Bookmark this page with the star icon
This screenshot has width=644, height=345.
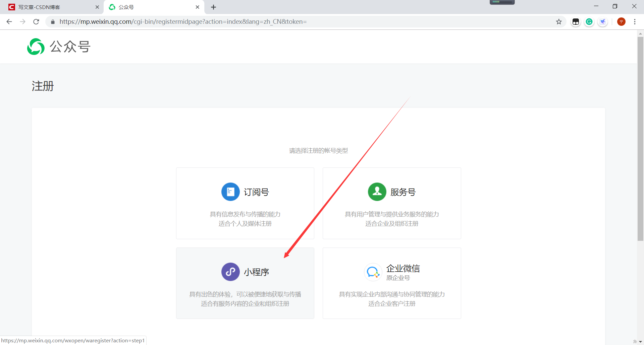click(559, 22)
